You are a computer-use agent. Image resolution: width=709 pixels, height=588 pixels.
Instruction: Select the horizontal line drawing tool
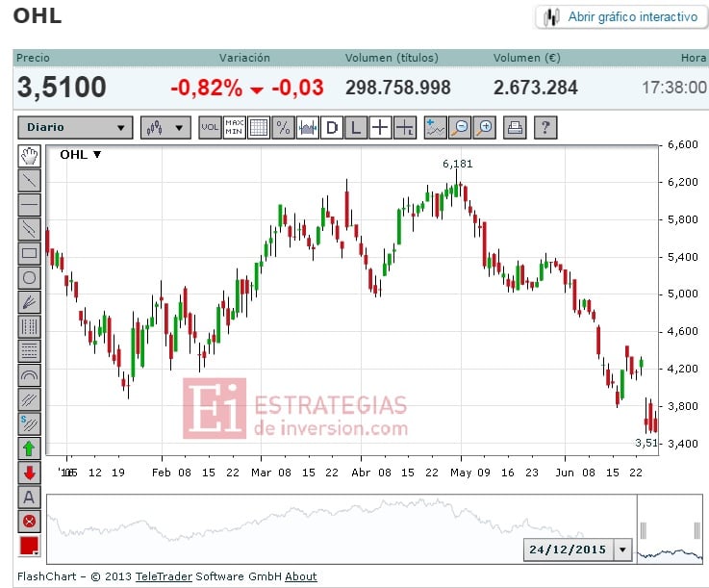tap(30, 205)
